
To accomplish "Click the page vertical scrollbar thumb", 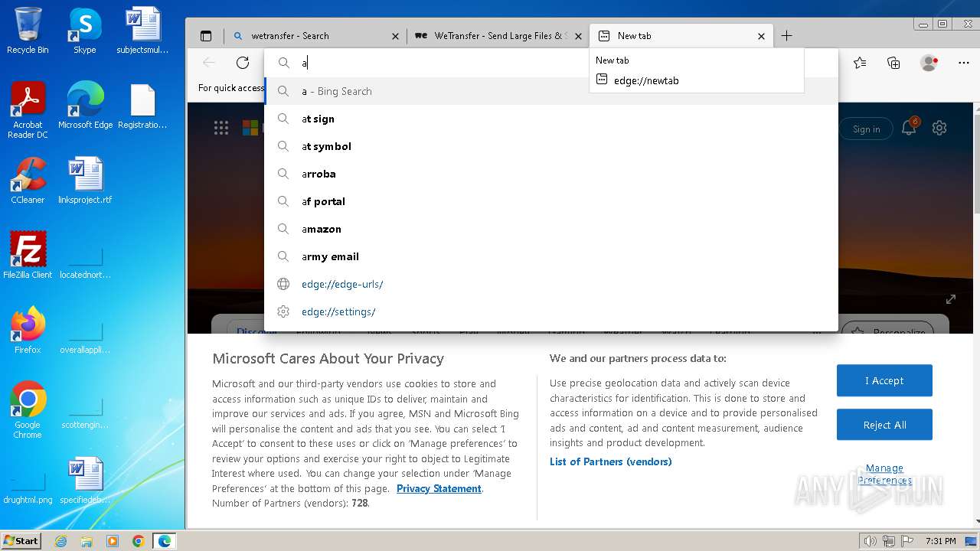I will pos(976,164).
